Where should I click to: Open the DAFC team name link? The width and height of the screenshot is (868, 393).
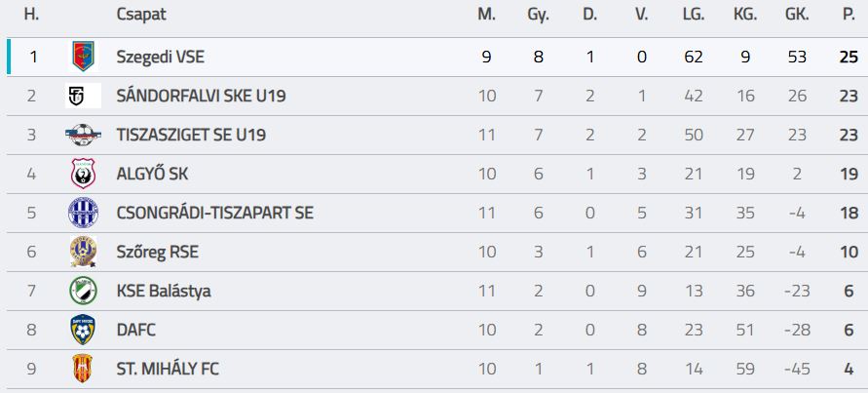click(135, 331)
